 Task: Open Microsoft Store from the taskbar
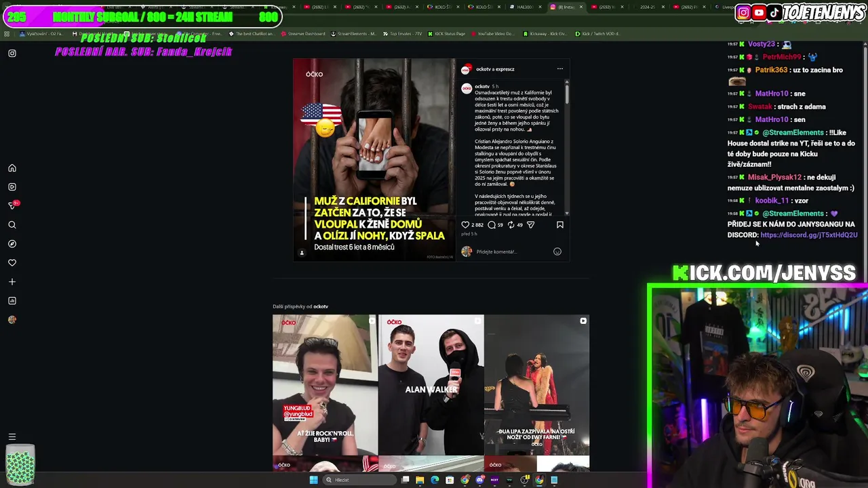tap(450, 480)
